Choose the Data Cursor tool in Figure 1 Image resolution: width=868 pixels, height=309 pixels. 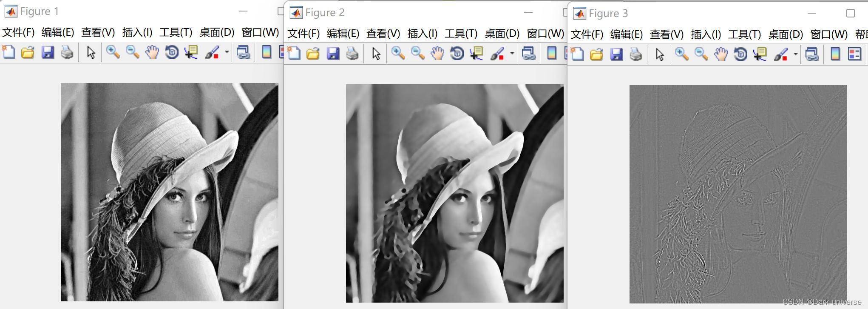(x=191, y=52)
